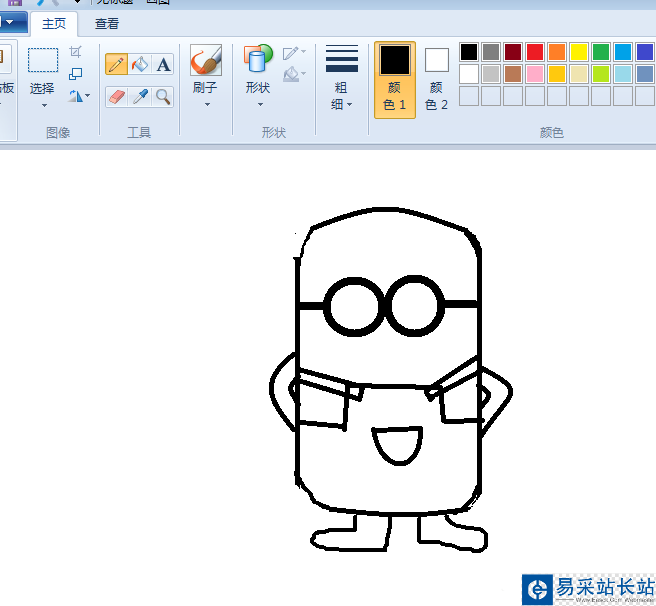The height and width of the screenshot is (606, 656).
Task: Pick the turquoise blue color swatch
Action: (623, 52)
